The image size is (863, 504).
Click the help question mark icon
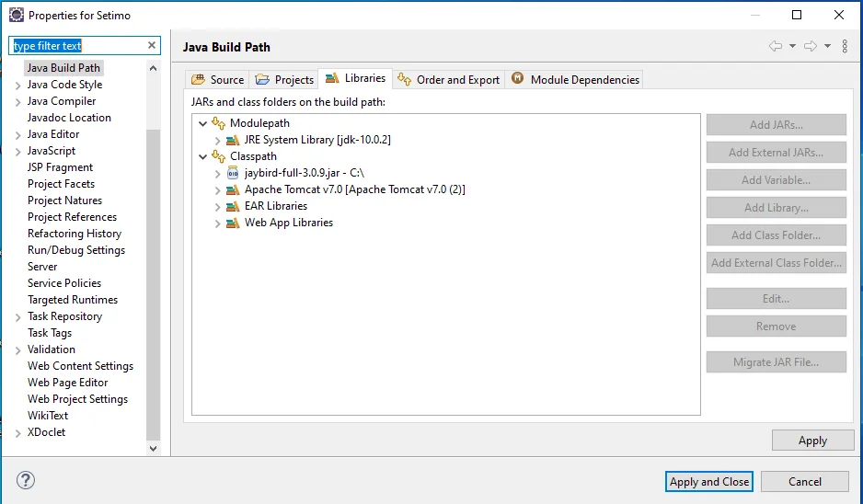(26, 480)
